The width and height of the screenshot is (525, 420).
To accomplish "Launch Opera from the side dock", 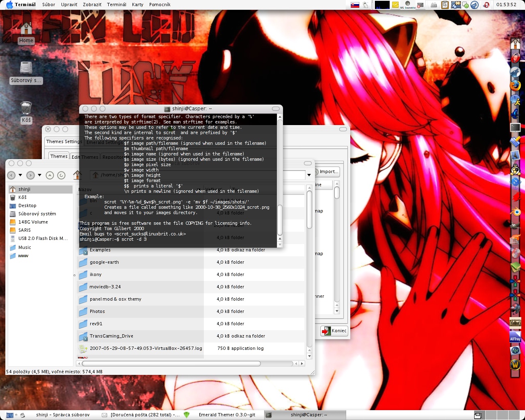I will pos(516,57).
